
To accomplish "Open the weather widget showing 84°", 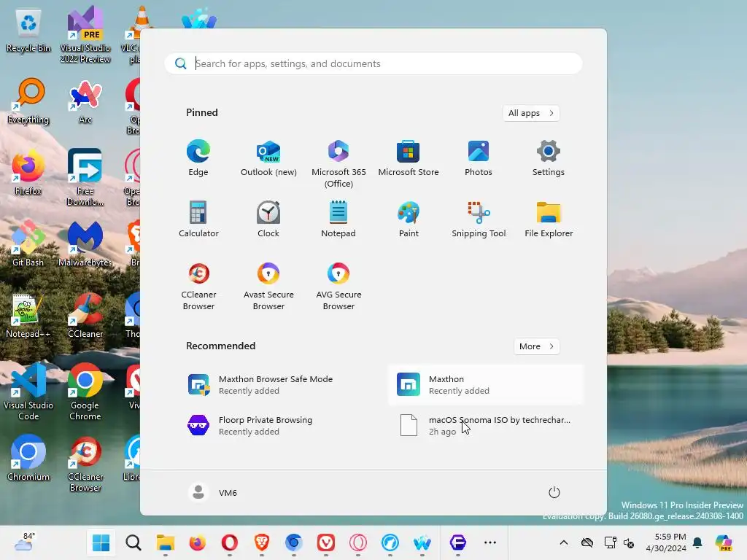I will click(x=25, y=542).
